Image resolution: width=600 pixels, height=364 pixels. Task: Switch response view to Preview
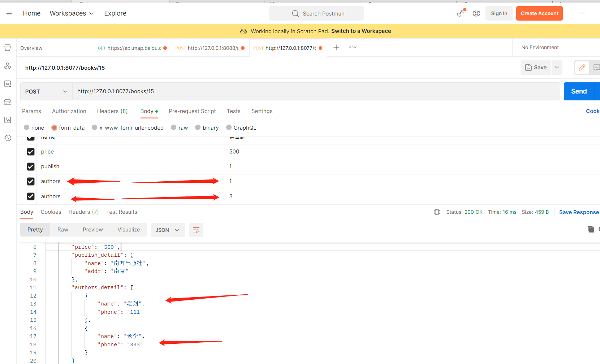click(93, 230)
